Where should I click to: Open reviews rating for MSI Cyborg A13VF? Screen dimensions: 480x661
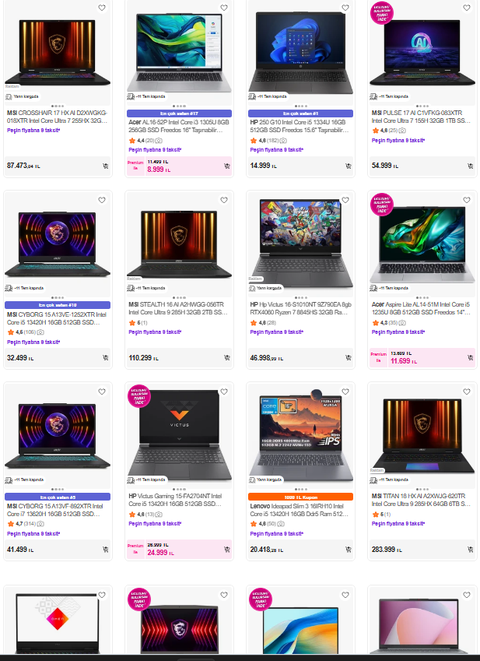pyautogui.click(x=26, y=524)
